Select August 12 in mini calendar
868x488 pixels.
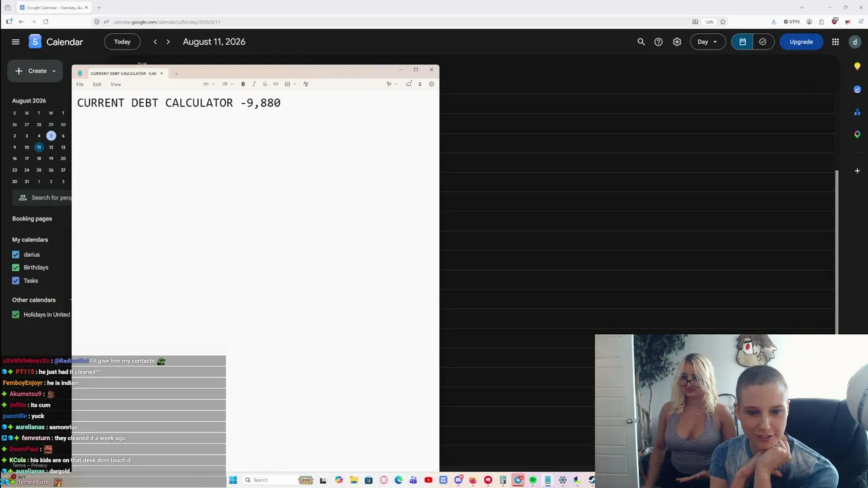51,147
